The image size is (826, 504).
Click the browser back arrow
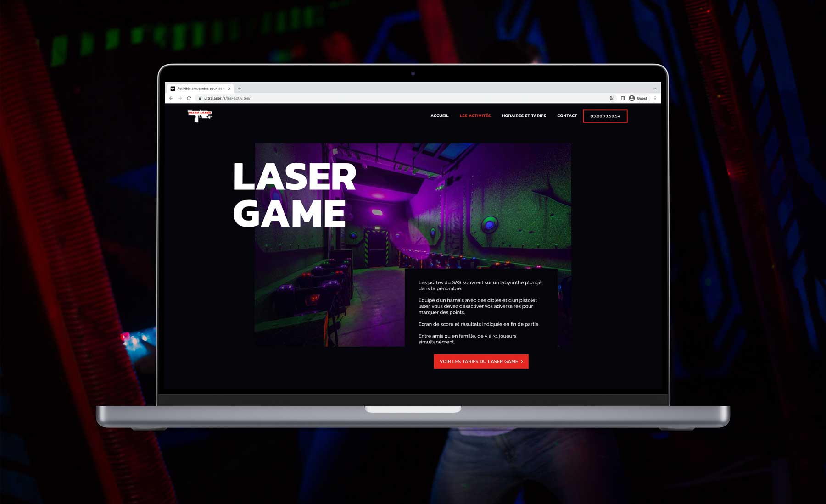pos(171,98)
